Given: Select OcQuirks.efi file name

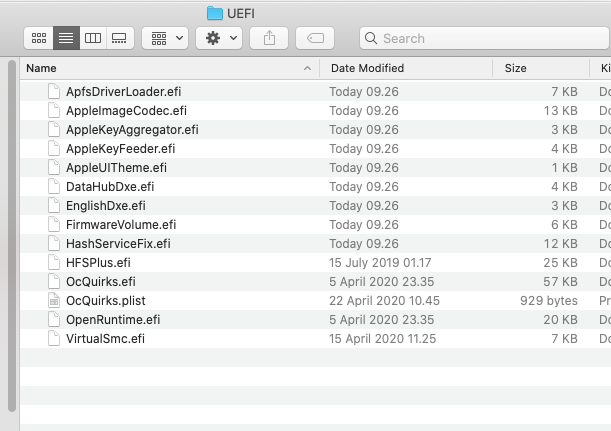Looking at the screenshot, I should [x=101, y=282].
